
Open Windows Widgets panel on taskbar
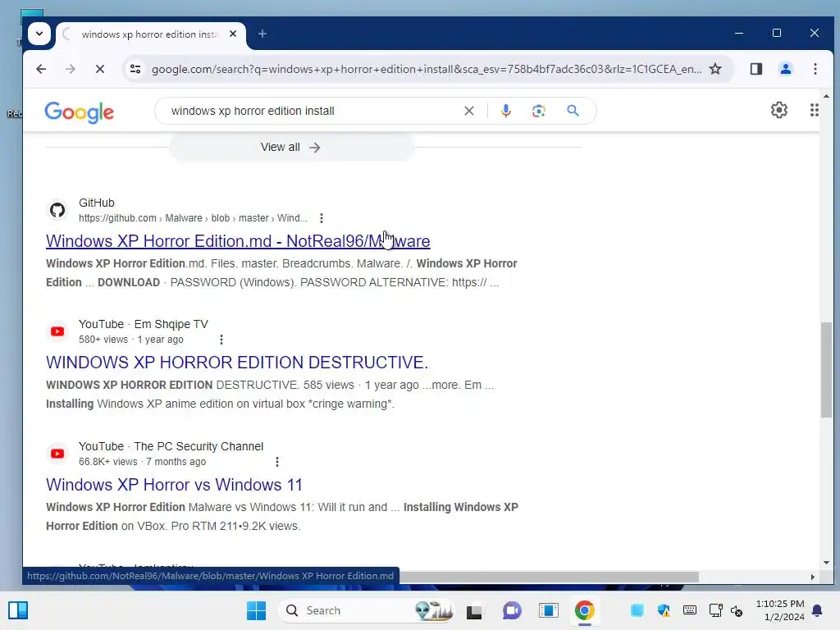[18, 610]
